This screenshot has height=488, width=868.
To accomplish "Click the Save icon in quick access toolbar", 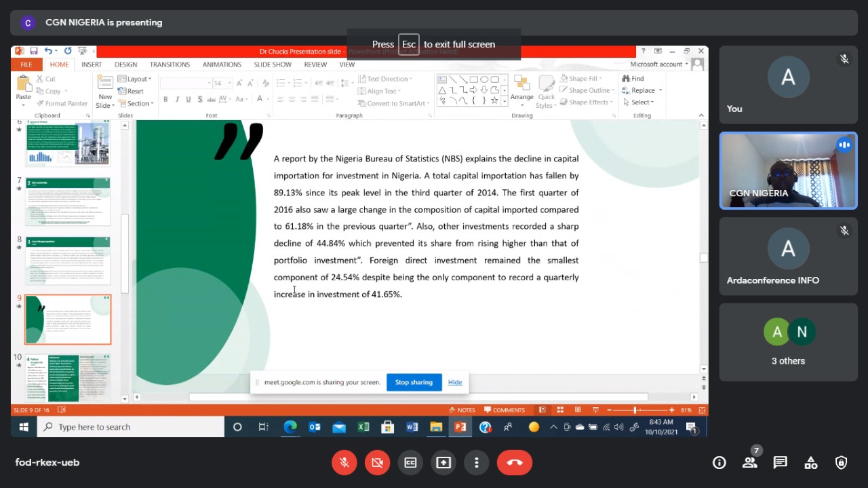I will click(x=33, y=51).
